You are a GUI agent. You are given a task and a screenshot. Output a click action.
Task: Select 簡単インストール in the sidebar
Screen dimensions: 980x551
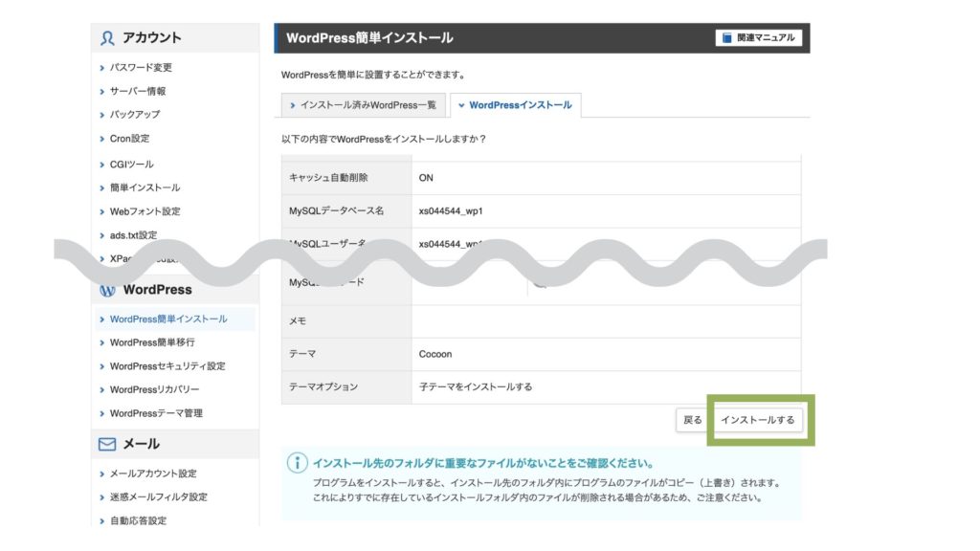(145, 187)
